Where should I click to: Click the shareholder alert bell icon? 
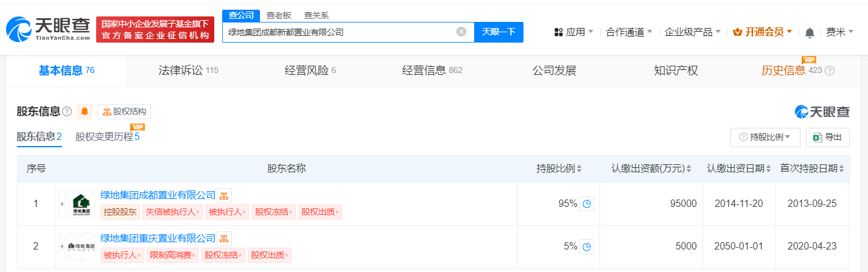(x=85, y=111)
